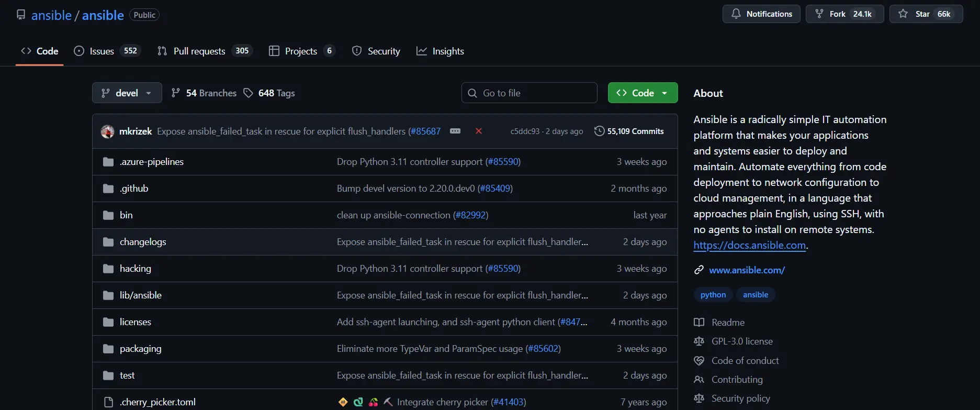
Task: Open the Issues tab
Action: tap(108, 51)
